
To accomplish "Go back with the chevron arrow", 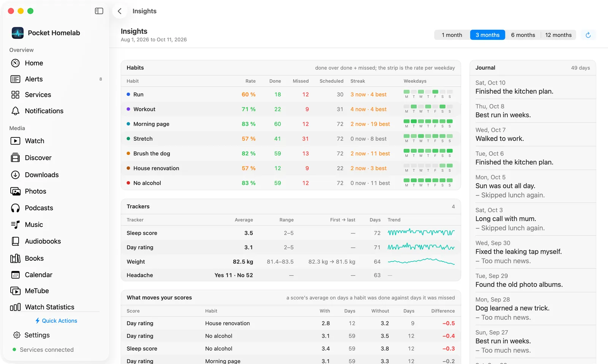I will click(x=120, y=11).
